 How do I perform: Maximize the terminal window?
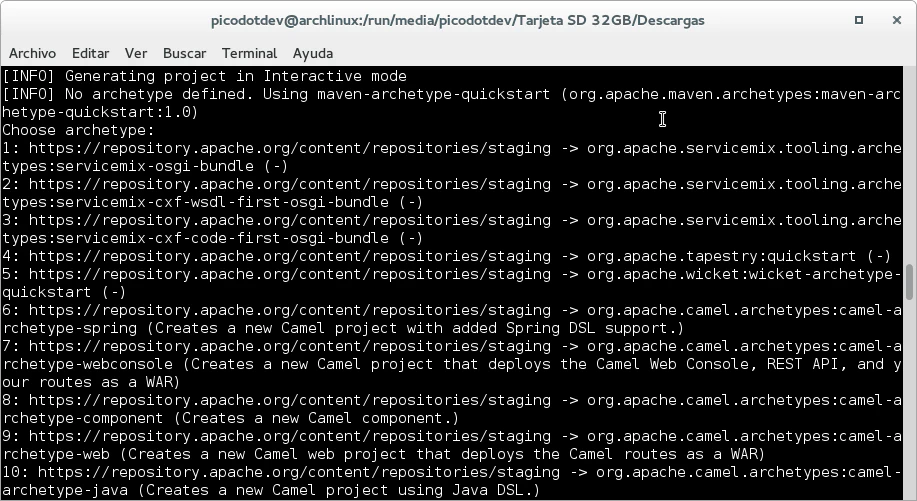click(x=859, y=20)
